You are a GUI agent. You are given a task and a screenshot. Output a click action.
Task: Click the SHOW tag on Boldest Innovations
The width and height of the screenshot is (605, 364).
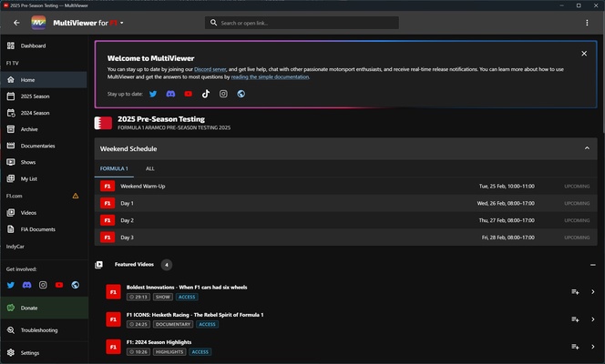coord(163,297)
